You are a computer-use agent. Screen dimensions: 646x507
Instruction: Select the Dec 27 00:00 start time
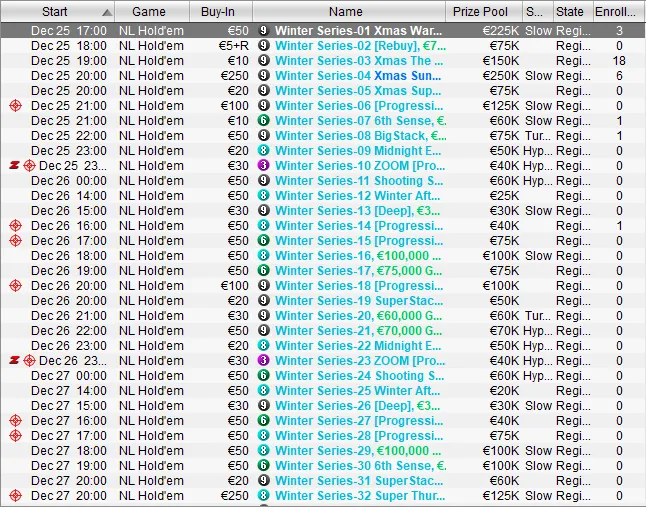69,376
